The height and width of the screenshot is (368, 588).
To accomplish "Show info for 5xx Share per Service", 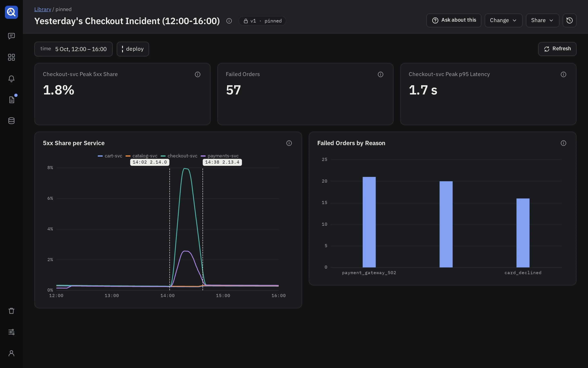I will pos(289,143).
